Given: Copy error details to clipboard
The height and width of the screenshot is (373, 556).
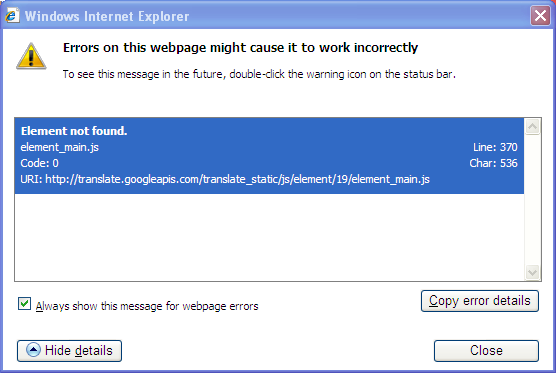Looking at the screenshot, I should (x=480, y=301).
